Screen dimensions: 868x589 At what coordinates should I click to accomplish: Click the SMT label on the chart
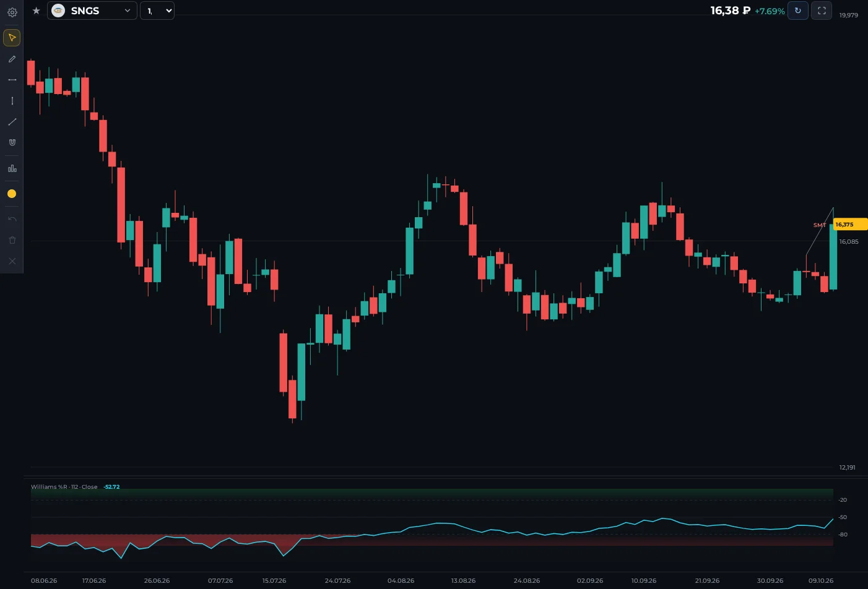click(820, 225)
